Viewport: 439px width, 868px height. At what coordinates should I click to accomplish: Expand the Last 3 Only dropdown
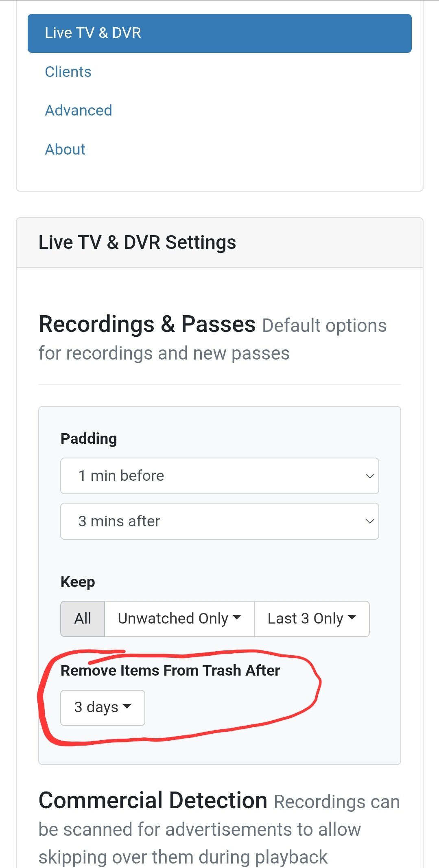(x=312, y=619)
